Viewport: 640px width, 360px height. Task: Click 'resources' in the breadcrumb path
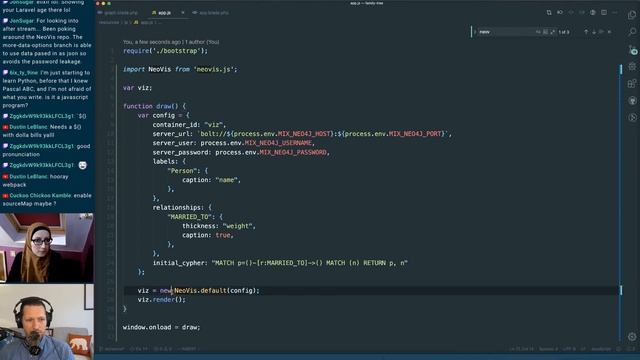pyautogui.click(x=109, y=22)
